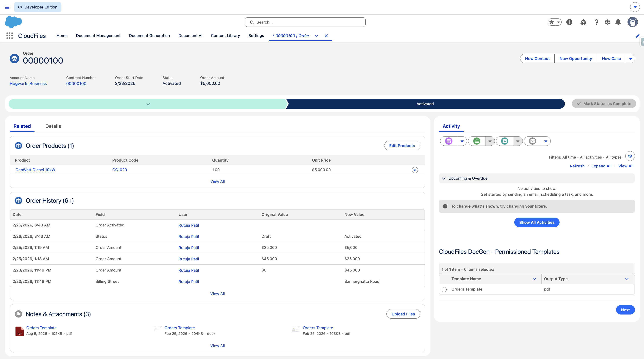Screen dimensions: 644x359
Task: Open the GenWatt Diesel row actions dropdown
Action: [x=415, y=170]
